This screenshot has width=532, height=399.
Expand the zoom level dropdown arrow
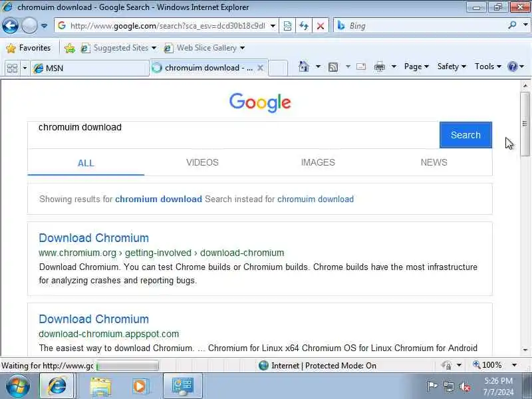point(514,365)
